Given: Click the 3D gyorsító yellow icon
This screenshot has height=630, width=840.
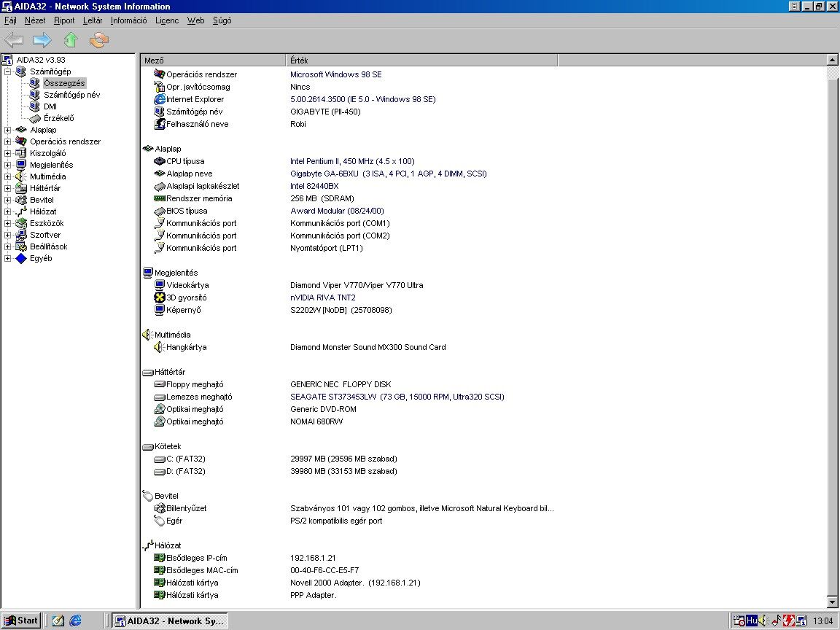Looking at the screenshot, I should click(159, 297).
